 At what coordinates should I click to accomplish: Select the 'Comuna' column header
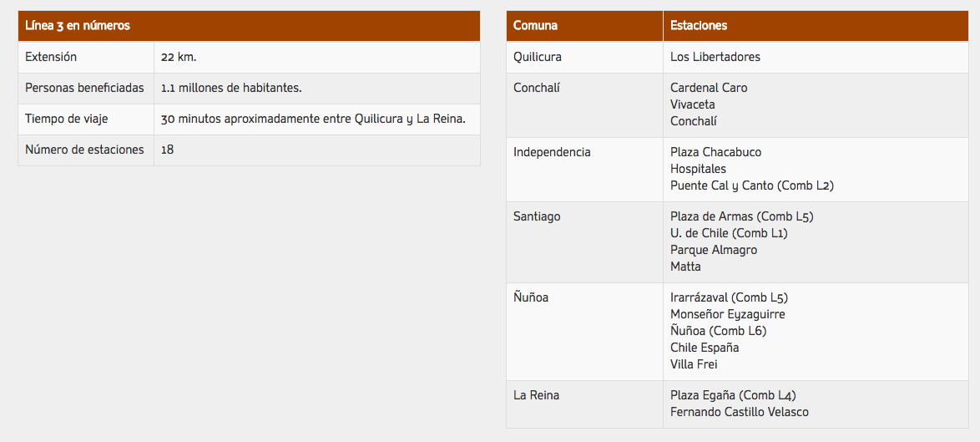pos(536,25)
